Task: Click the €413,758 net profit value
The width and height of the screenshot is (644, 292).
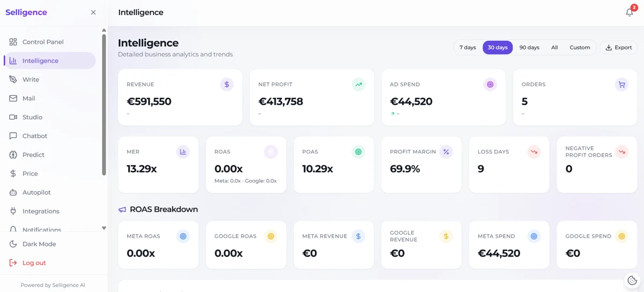Action: pyautogui.click(x=281, y=101)
